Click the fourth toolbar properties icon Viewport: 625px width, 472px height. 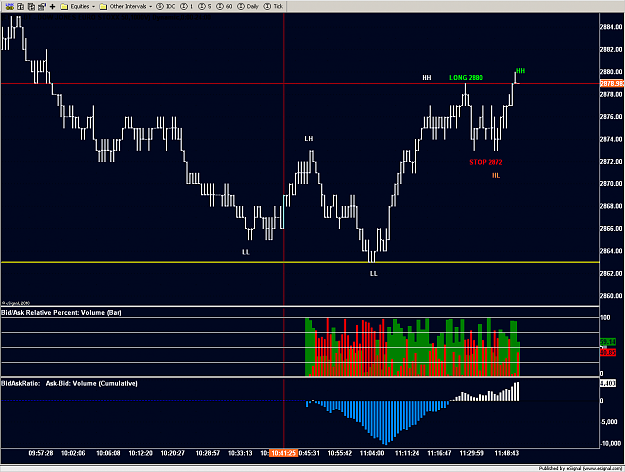(x=41, y=6)
